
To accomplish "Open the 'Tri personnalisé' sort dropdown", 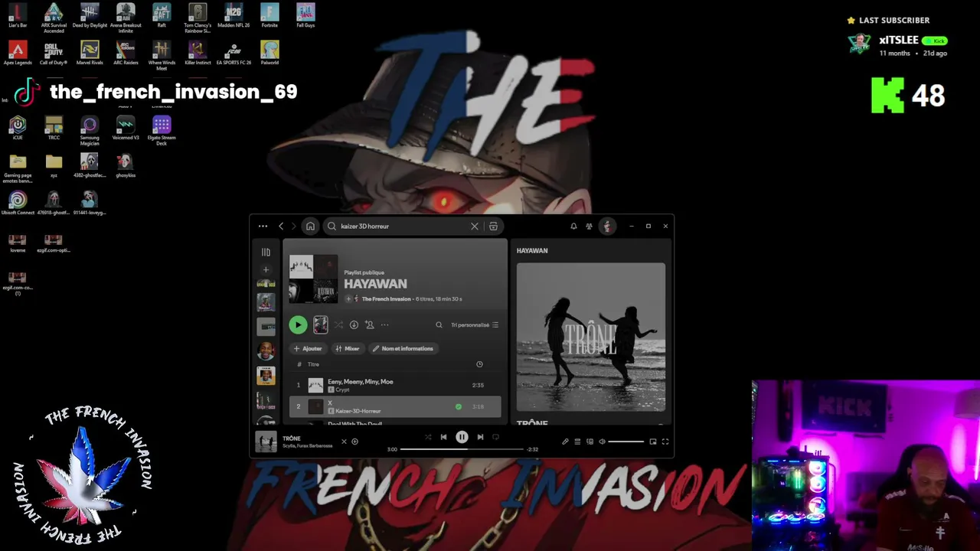I will (475, 325).
